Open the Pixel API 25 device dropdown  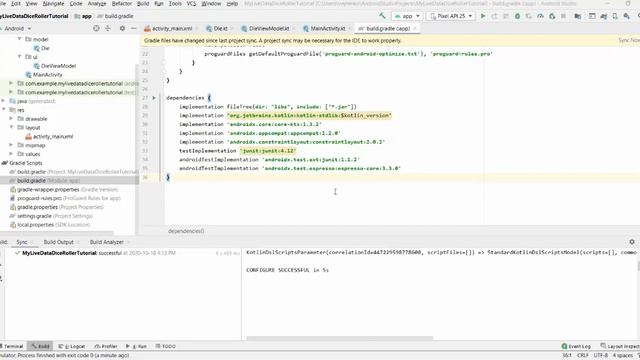[x=451, y=16]
